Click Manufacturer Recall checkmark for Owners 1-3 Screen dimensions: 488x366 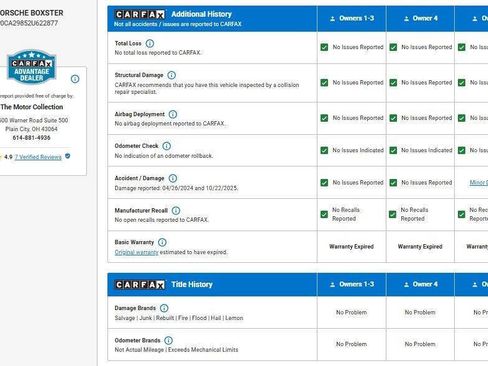324,214
